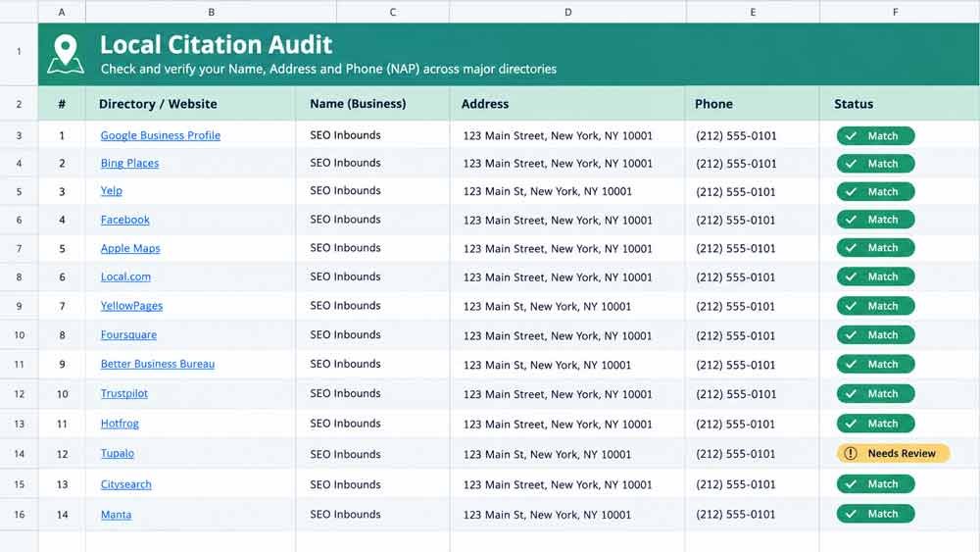
Task: Select row 16 header number
Action: pyautogui.click(x=19, y=515)
